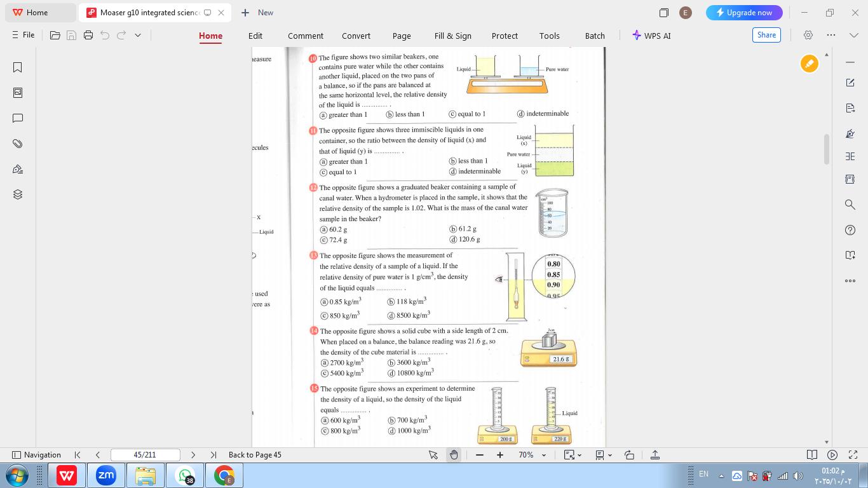Screen dimensions: 868x488
Task: Open the user account avatar
Action: tap(685, 13)
